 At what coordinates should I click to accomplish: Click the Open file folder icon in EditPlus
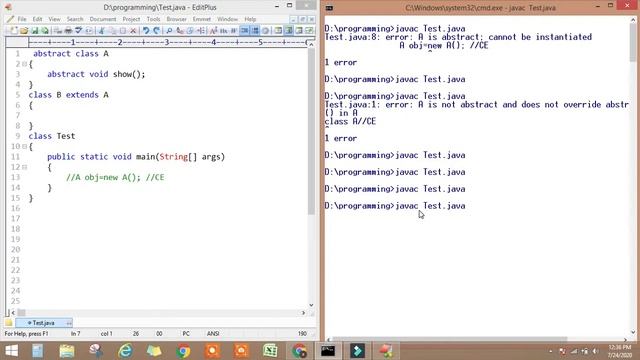point(24,31)
